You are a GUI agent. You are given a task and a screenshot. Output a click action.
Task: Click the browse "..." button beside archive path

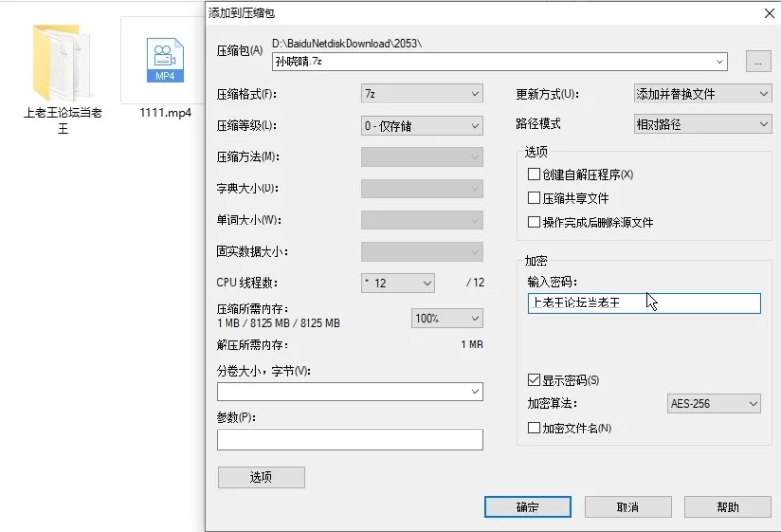coord(758,61)
